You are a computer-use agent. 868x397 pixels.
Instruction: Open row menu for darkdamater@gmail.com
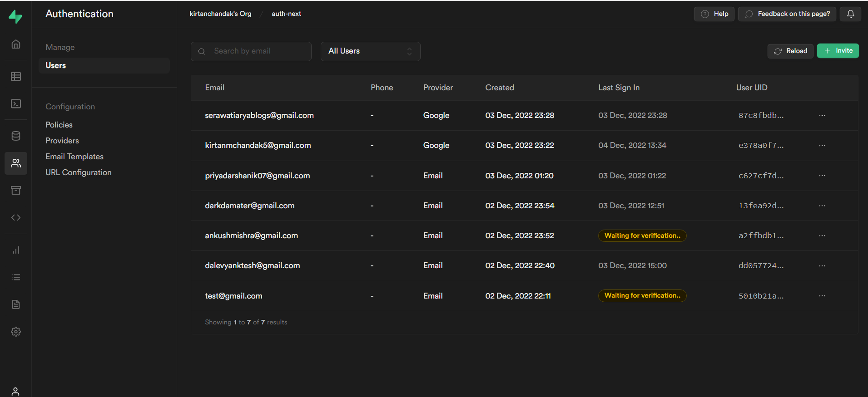click(822, 206)
